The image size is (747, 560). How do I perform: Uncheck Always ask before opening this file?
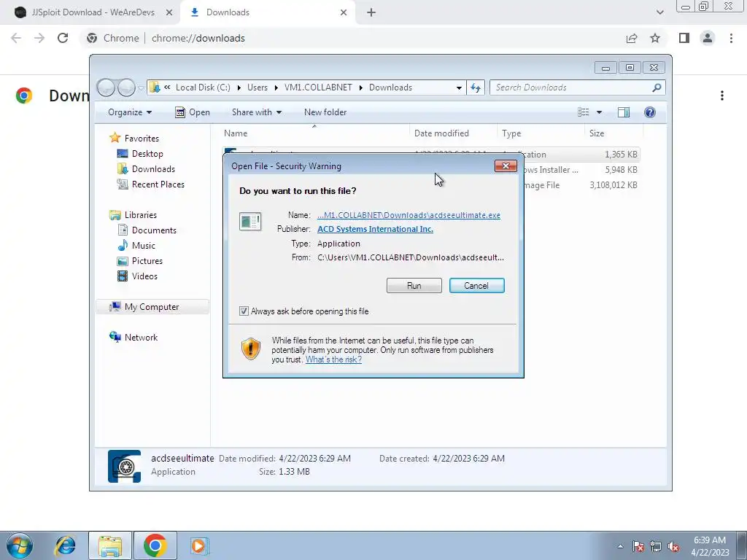tap(244, 311)
